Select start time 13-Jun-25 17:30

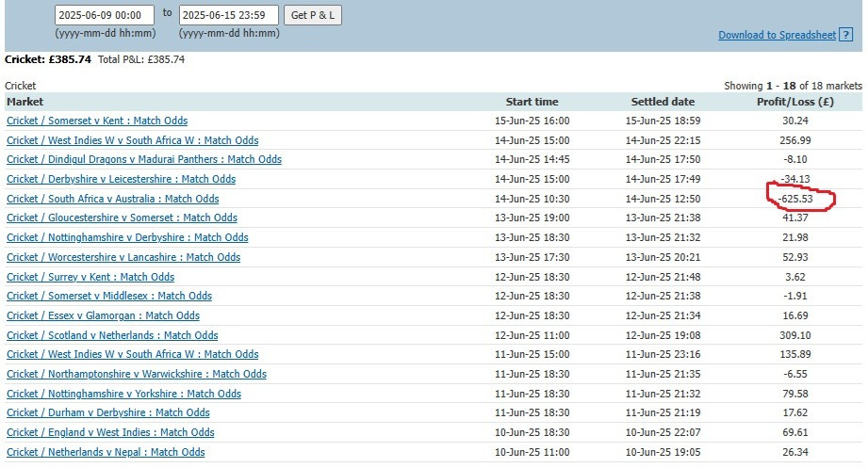(x=532, y=257)
